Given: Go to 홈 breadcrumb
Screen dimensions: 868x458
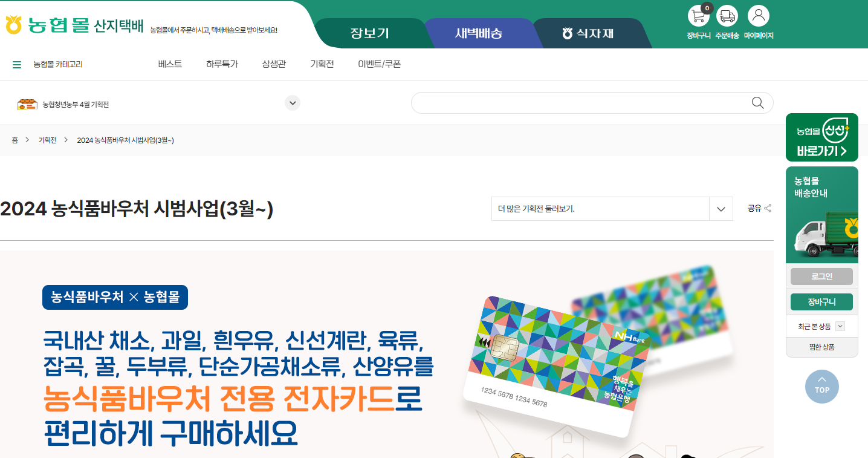Looking at the screenshot, I should 15,140.
